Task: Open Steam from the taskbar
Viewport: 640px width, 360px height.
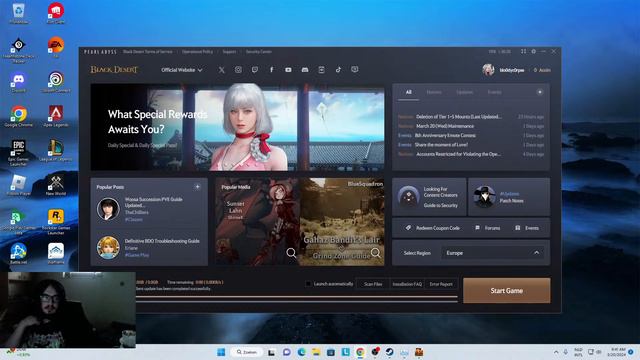Action: pyautogui.click(x=389, y=352)
